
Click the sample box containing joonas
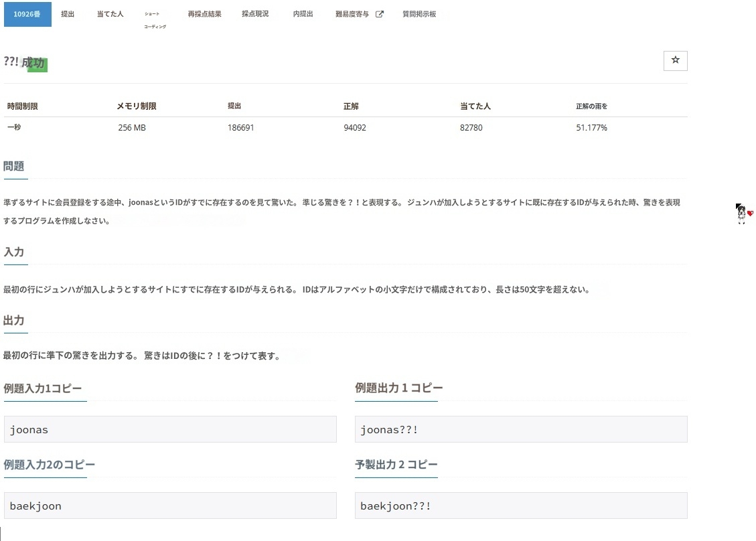pyautogui.click(x=170, y=429)
